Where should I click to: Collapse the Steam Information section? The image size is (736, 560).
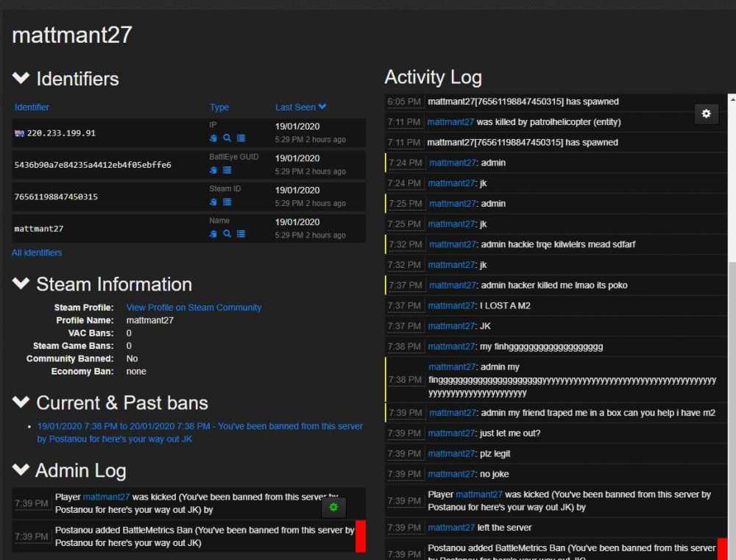[x=21, y=284]
